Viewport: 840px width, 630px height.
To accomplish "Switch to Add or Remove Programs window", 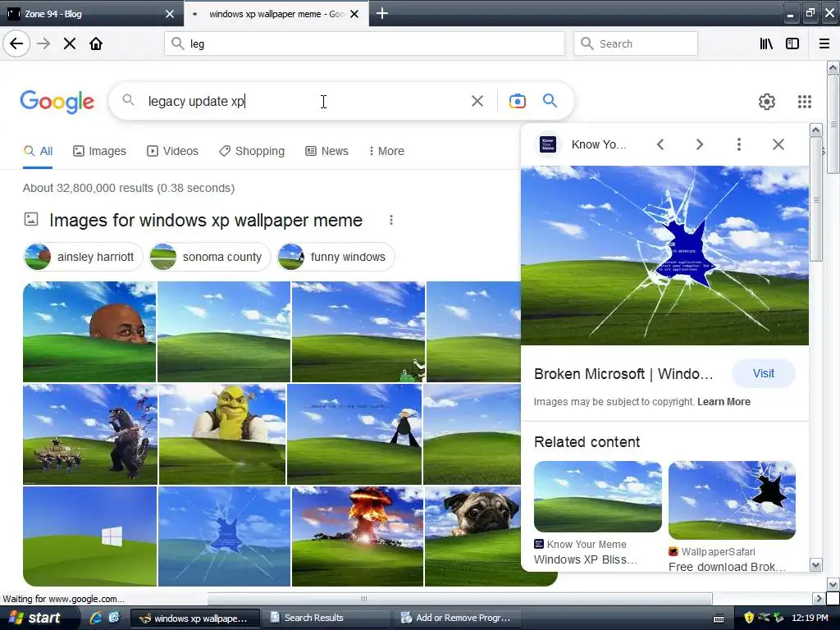I will 458,619.
